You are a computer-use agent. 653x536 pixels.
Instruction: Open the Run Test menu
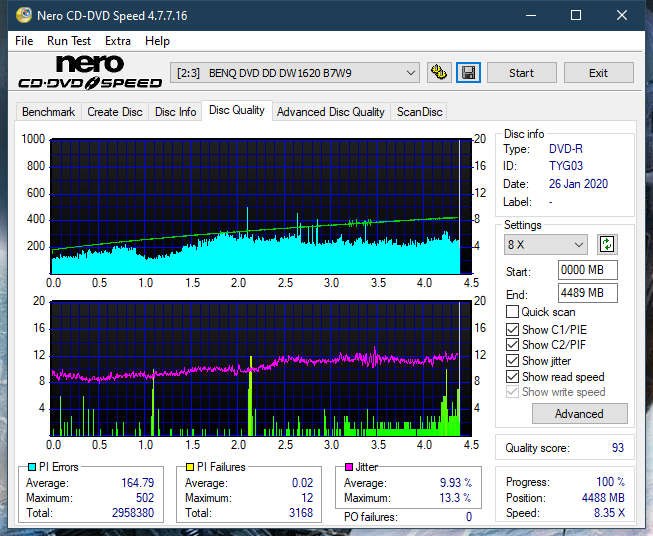[x=69, y=41]
